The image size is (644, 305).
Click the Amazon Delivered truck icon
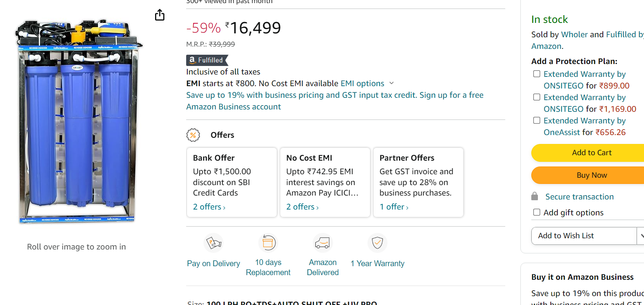tap(323, 243)
